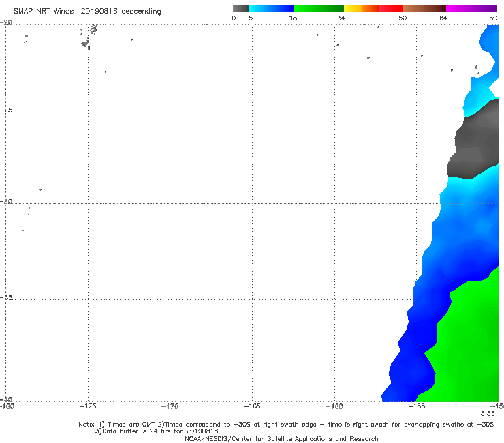Click the latitude label '-25'

click(6, 110)
